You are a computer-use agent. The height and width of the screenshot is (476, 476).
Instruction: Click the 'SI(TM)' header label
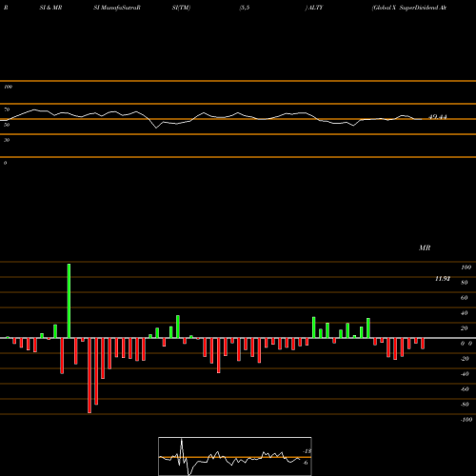pyautogui.click(x=181, y=8)
